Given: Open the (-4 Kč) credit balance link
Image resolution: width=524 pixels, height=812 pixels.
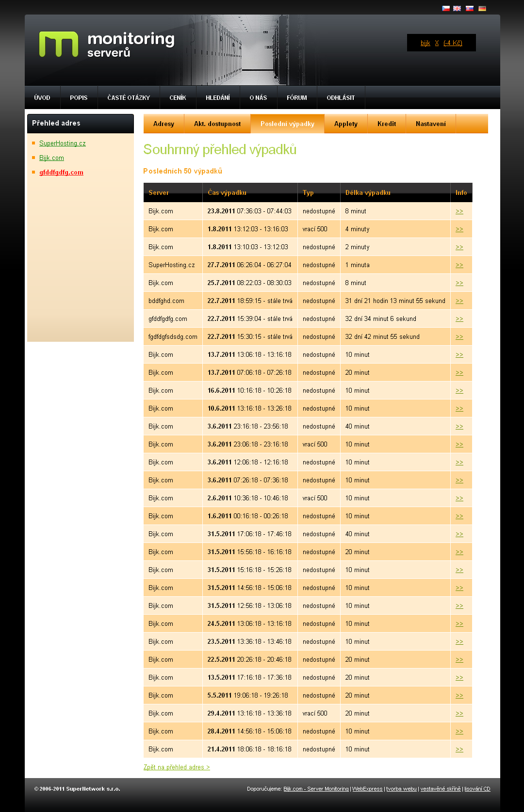Looking at the screenshot, I should coord(453,43).
